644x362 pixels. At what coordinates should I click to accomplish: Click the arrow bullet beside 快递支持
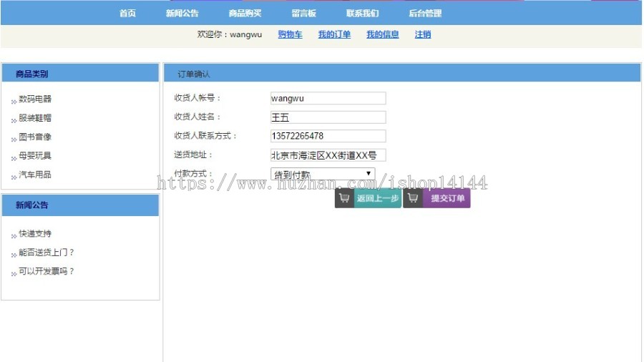[x=14, y=235]
